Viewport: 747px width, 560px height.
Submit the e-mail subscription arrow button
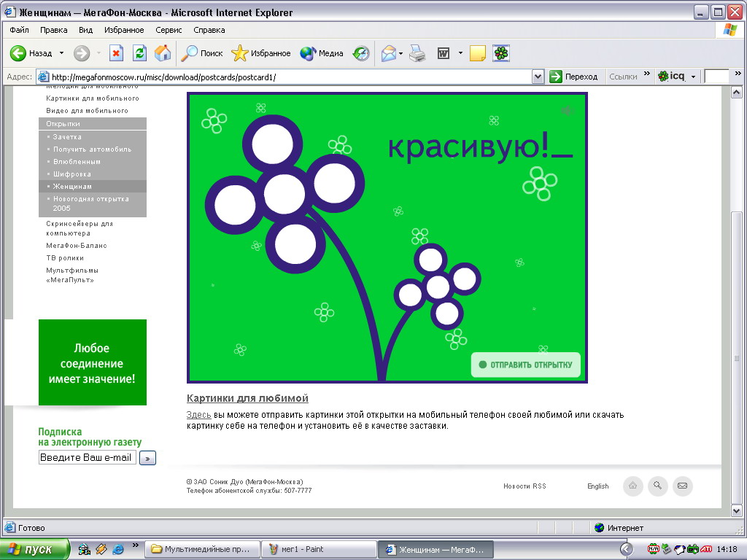[147, 458]
